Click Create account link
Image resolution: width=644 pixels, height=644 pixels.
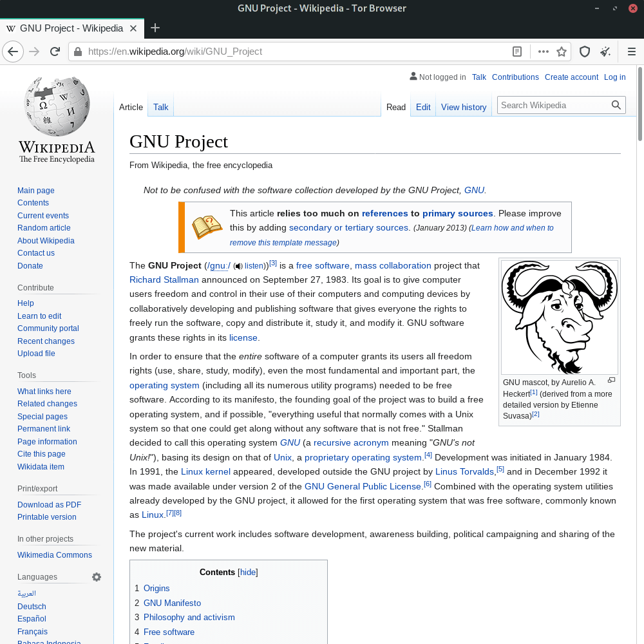(571, 77)
